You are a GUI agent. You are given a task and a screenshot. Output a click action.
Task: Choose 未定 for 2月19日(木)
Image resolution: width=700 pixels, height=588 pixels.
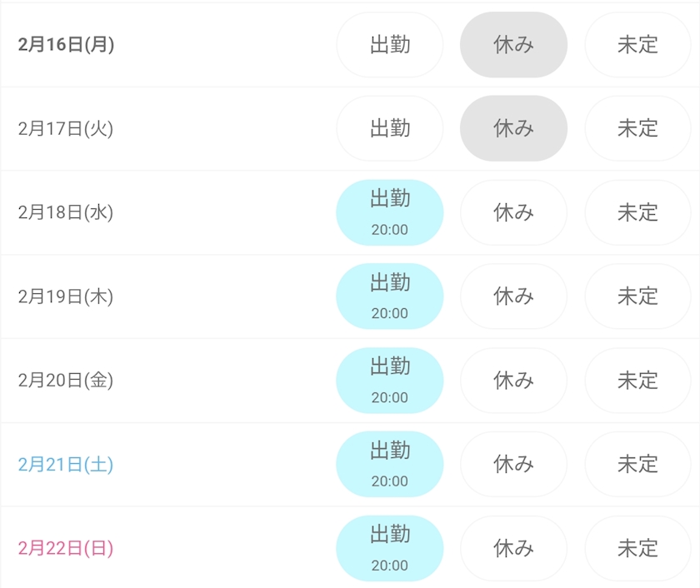click(637, 296)
